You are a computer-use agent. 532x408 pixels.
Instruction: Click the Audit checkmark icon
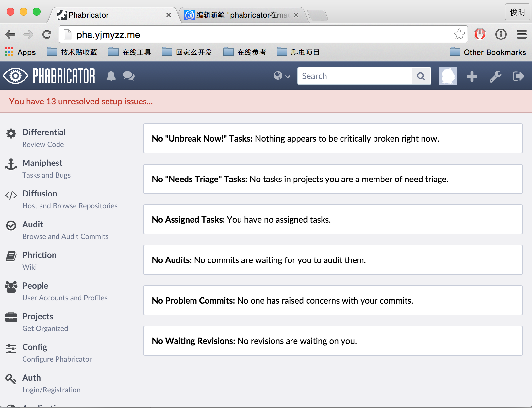(11, 226)
